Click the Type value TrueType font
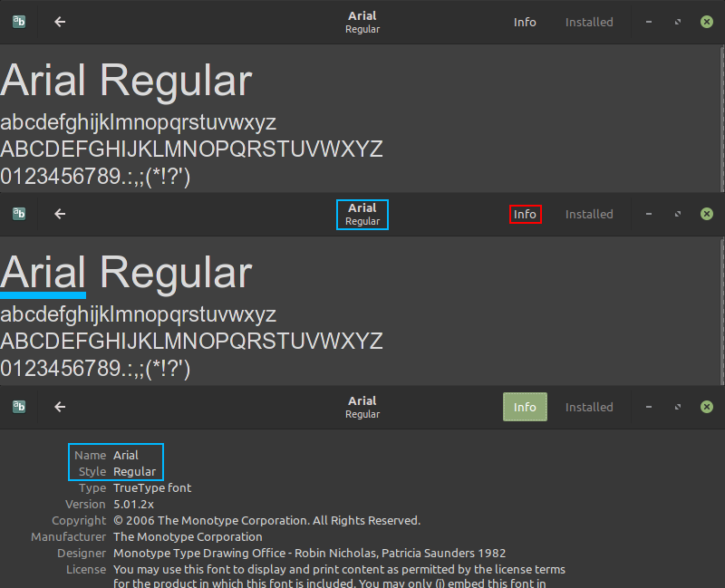This screenshot has width=725, height=588. (152, 487)
